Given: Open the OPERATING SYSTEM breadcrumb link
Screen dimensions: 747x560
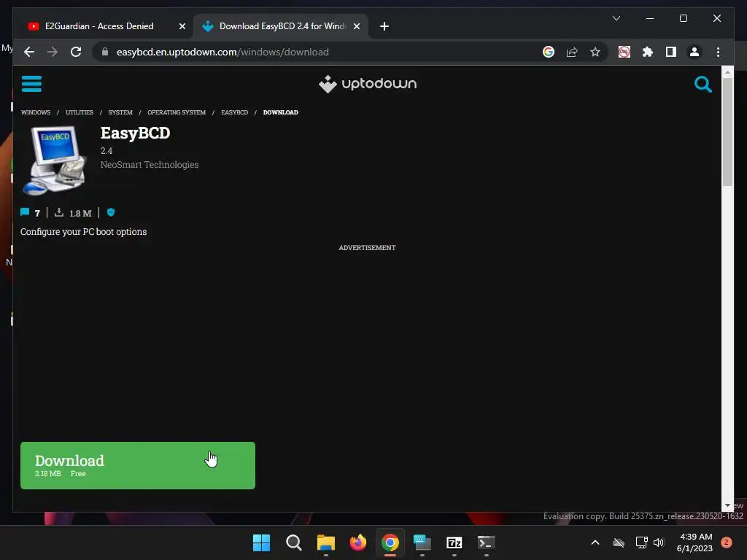Looking at the screenshot, I should [x=177, y=112].
